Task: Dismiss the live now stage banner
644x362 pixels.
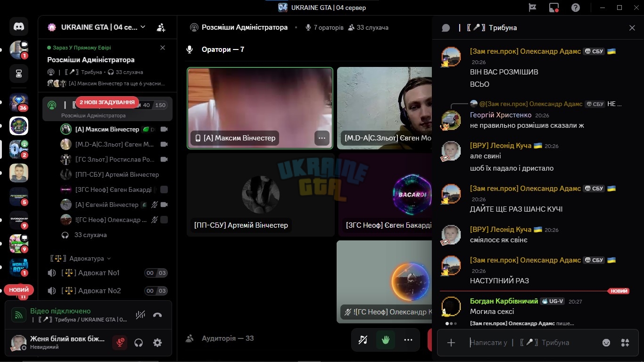Action: point(163,48)
